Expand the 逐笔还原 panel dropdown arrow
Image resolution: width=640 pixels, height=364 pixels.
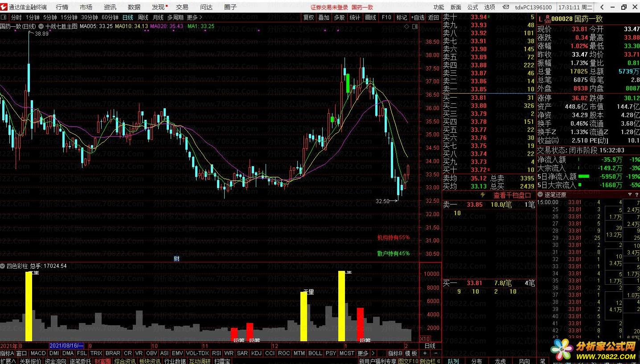[x=541, y=195]
